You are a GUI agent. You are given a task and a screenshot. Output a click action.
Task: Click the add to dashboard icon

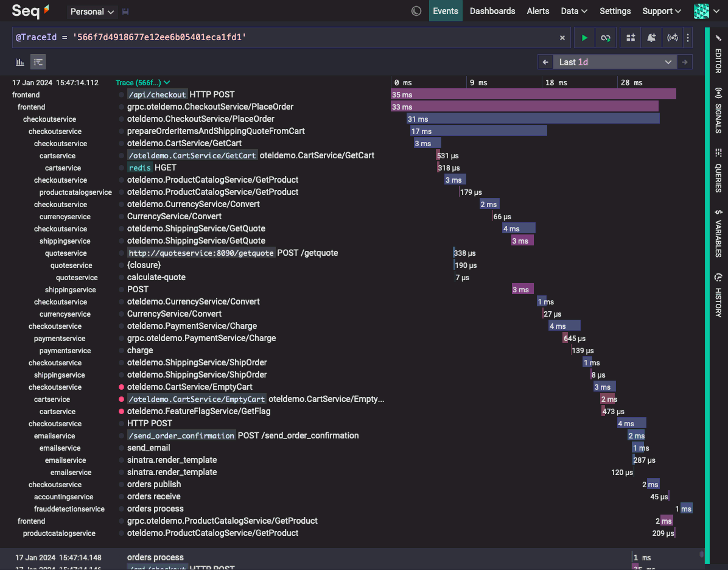[x=631, y=38]
